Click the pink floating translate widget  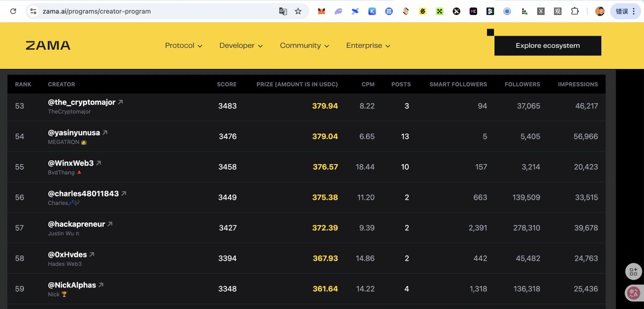pyautogui.click(x=633, y=293)
